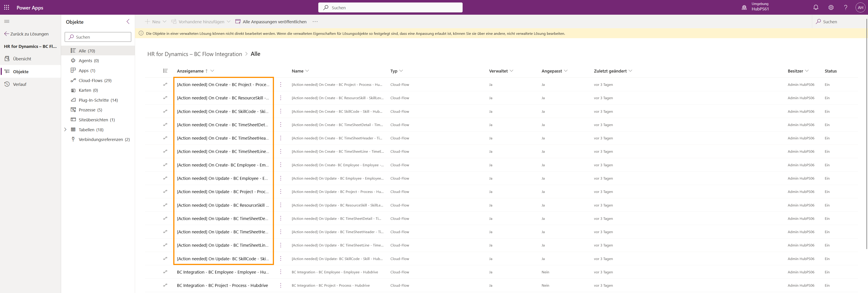Open more options for On Update- BC SkillCode row
The width and height of the screenshot is (868, 293).
281,259
